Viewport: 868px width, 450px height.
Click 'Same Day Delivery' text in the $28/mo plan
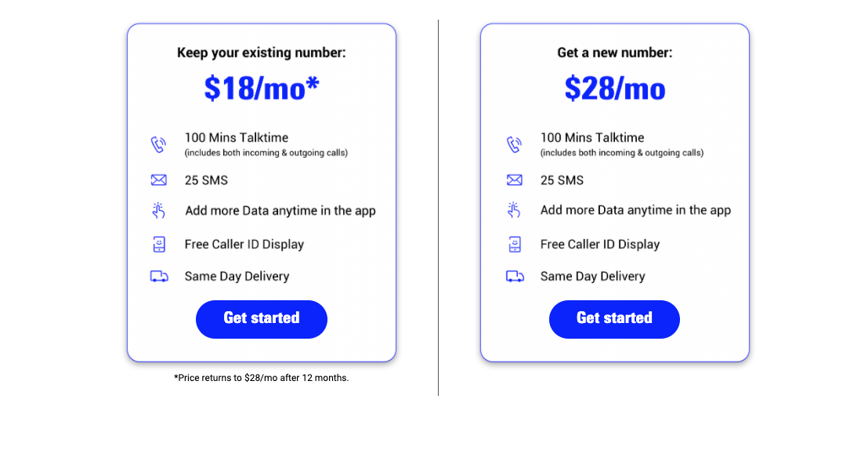[x=592, y=276]
